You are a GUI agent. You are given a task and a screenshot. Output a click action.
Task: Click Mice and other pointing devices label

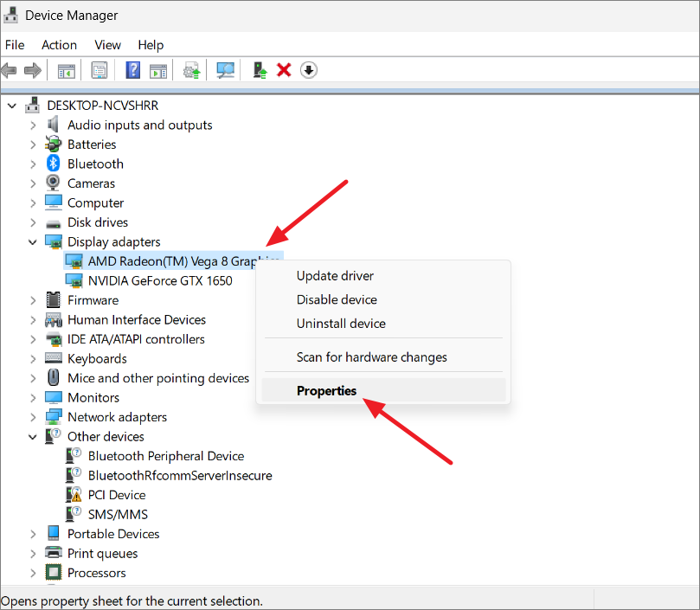(158, 378)
